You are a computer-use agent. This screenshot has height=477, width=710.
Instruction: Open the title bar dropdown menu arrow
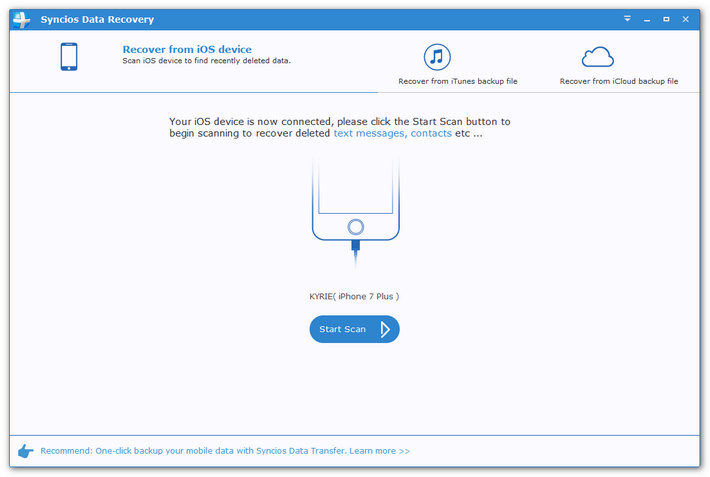627,19
